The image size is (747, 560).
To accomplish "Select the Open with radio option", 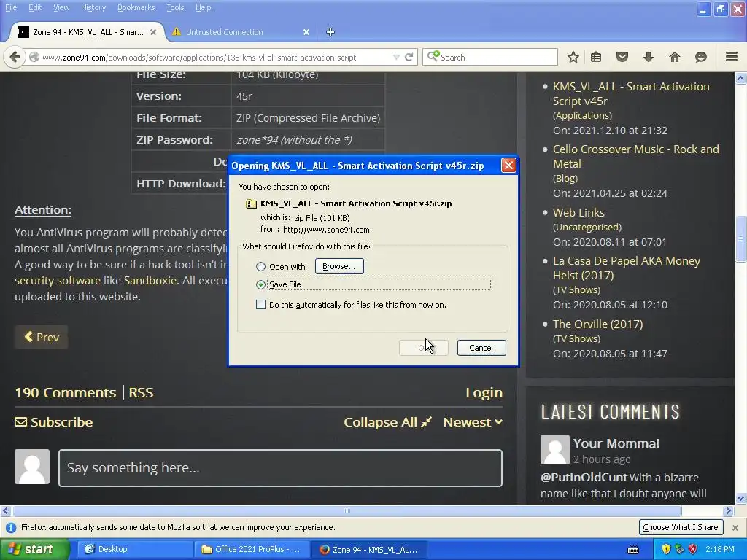I will 260,267.
